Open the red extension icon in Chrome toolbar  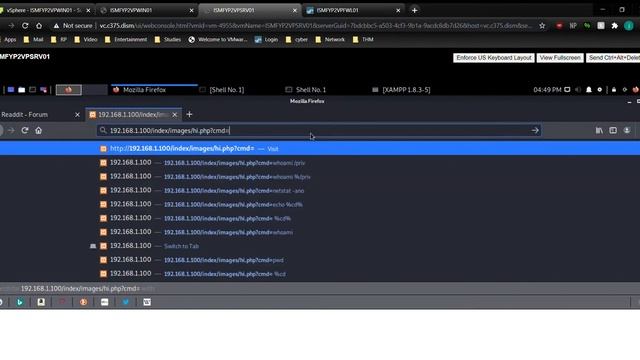(559, 25)
